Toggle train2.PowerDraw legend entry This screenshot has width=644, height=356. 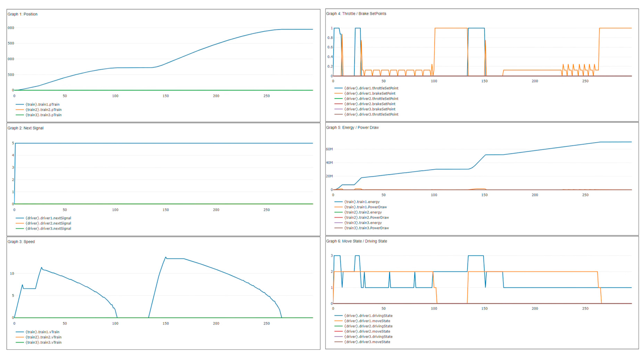362,217
